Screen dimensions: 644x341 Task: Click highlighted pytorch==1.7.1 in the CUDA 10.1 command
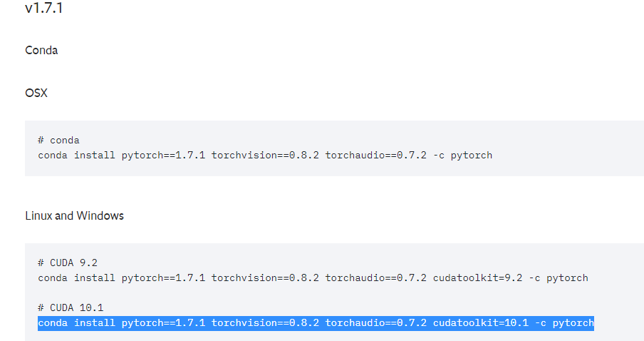point(163,323)
